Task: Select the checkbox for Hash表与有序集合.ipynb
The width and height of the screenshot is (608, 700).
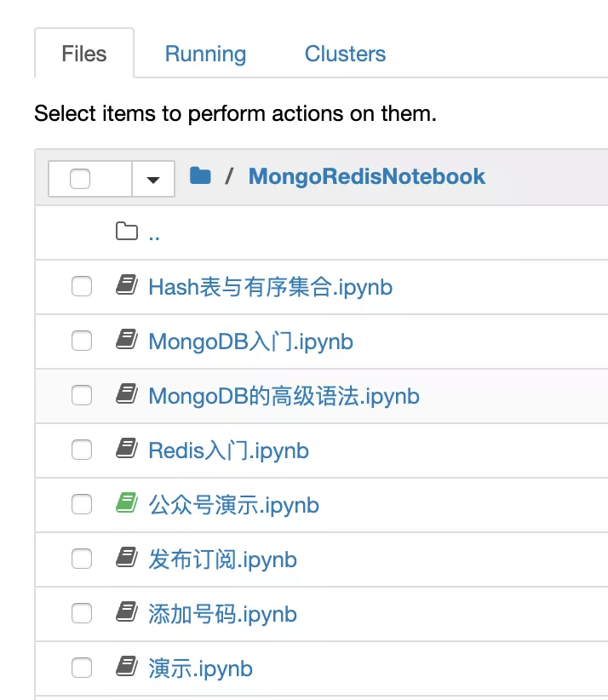Action: [x=82, y=286]
